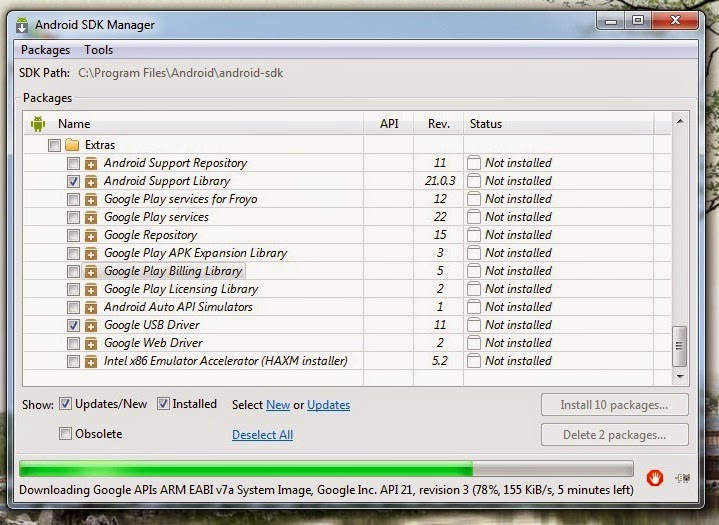Click the Updates link
Screen dimensions: 719x525
click(x=328, y=405)
